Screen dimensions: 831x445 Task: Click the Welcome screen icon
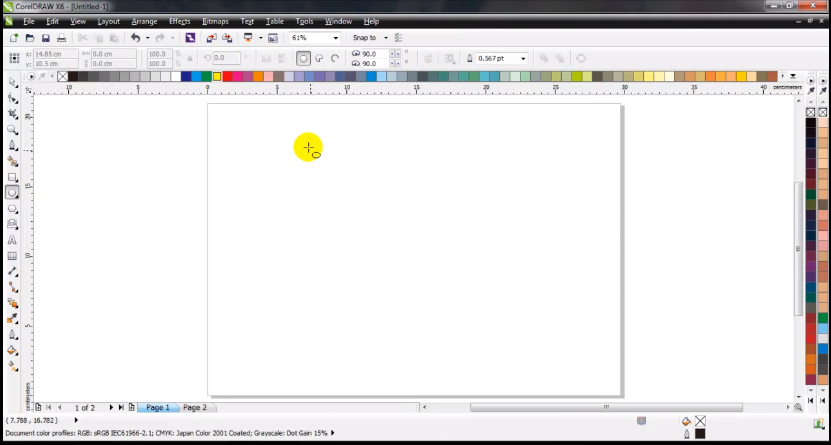pyautogui.click(x=273, y=38)
